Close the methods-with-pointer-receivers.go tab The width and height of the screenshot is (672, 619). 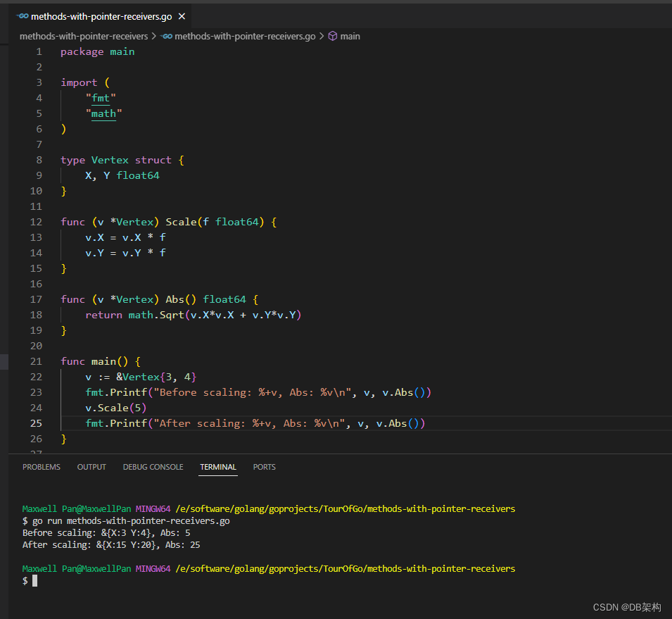(x=182, y=16)
